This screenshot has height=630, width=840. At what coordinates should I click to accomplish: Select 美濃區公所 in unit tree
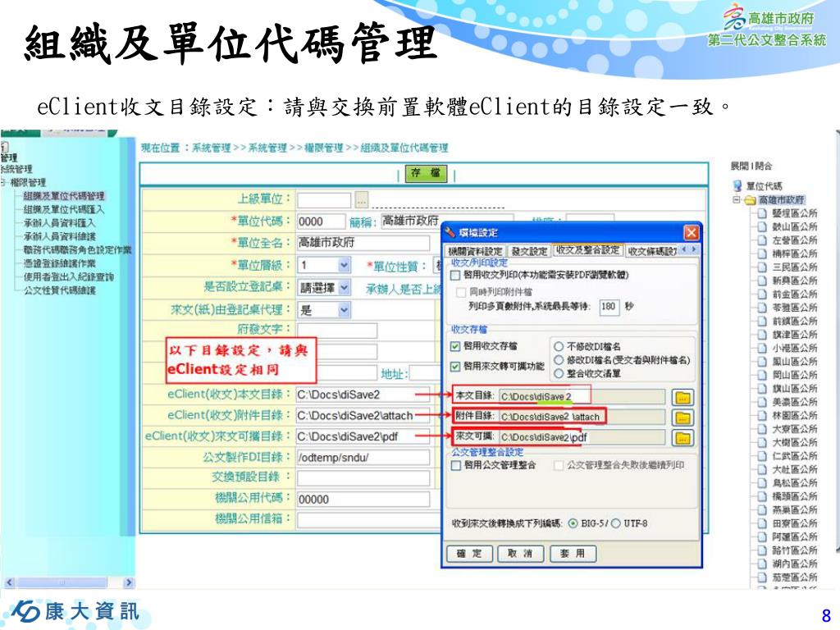point(794,402)
